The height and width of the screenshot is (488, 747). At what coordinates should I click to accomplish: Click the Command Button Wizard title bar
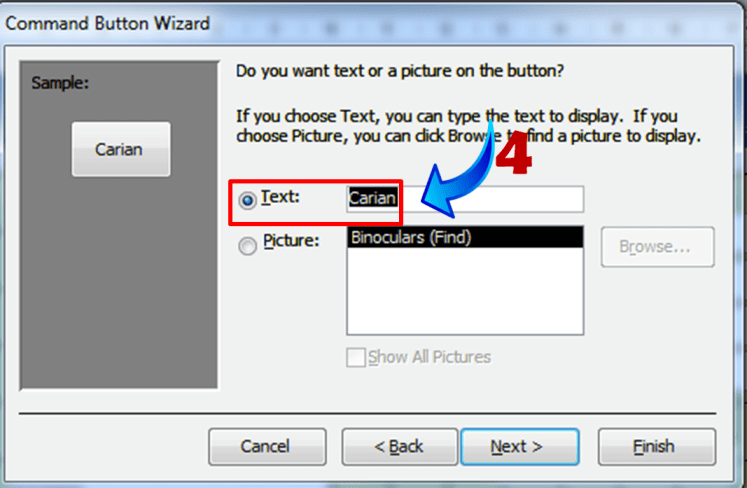[x=372, y=23]
